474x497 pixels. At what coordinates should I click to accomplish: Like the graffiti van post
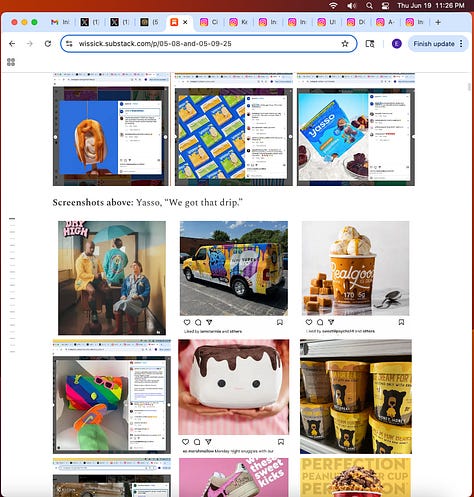click(187, 322)
